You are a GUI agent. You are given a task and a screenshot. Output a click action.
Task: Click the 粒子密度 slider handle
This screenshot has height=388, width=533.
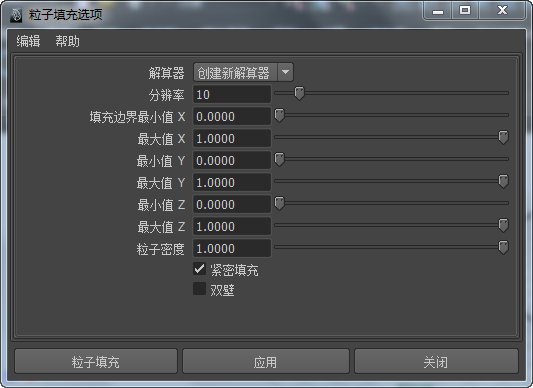[503, 247]
